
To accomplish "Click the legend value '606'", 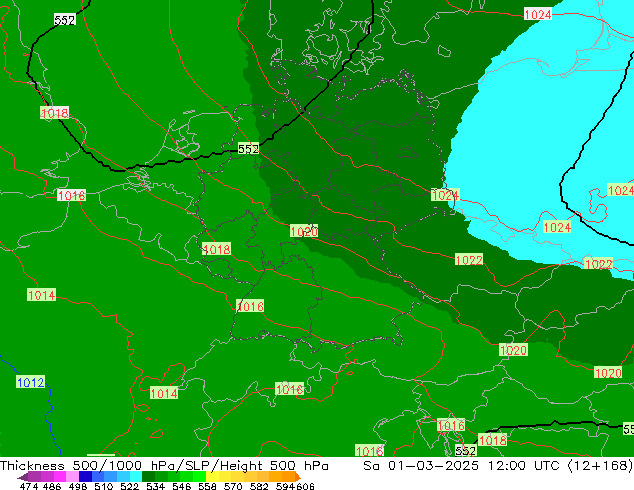I will (305, 486).
